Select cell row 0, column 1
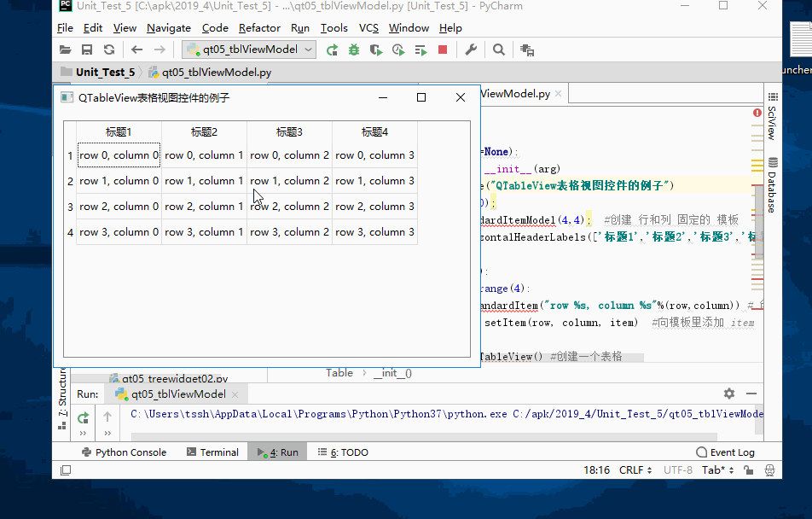 pyautogui.click(x=204, y=155)
